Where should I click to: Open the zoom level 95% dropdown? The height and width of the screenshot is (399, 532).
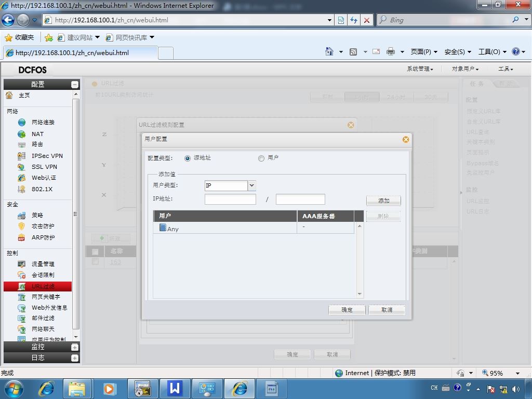(517, 373)
